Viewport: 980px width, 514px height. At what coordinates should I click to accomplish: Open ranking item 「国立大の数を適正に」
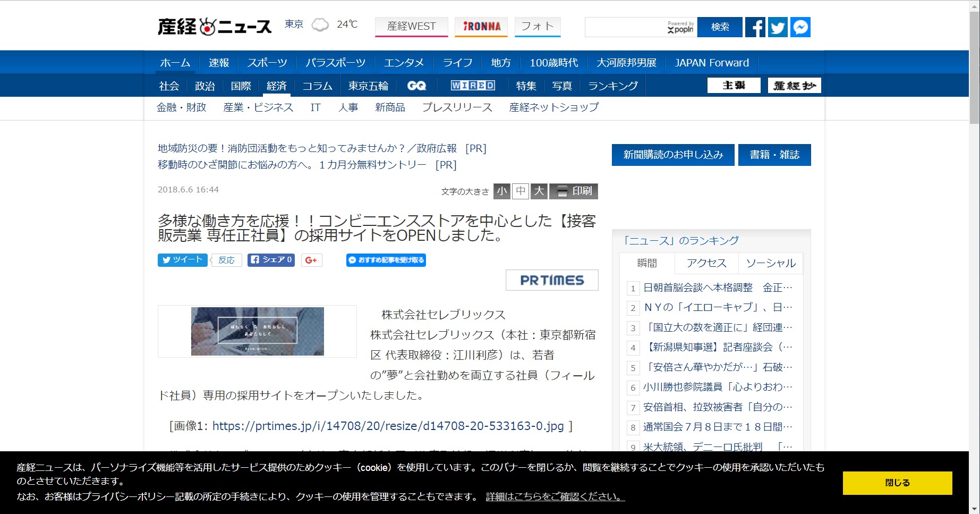pyautogui.click(x=718, y=327)
